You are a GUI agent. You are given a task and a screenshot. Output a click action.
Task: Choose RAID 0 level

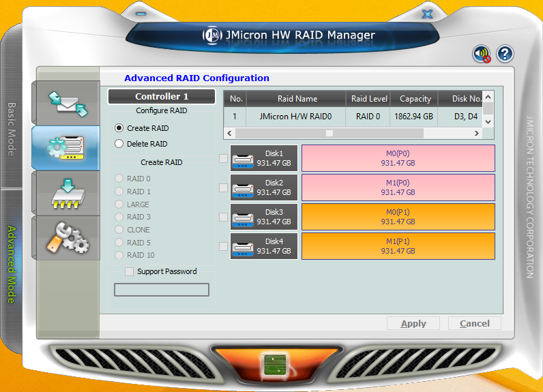click(119, 179)
